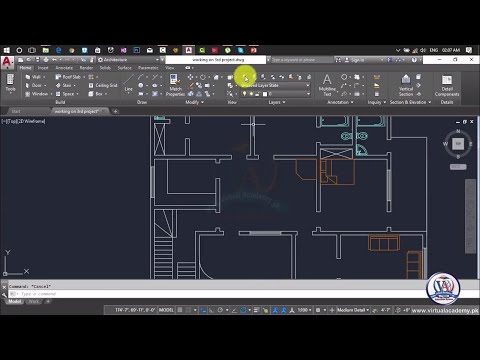Click the WCS button under ViewCube

[458, 167]
